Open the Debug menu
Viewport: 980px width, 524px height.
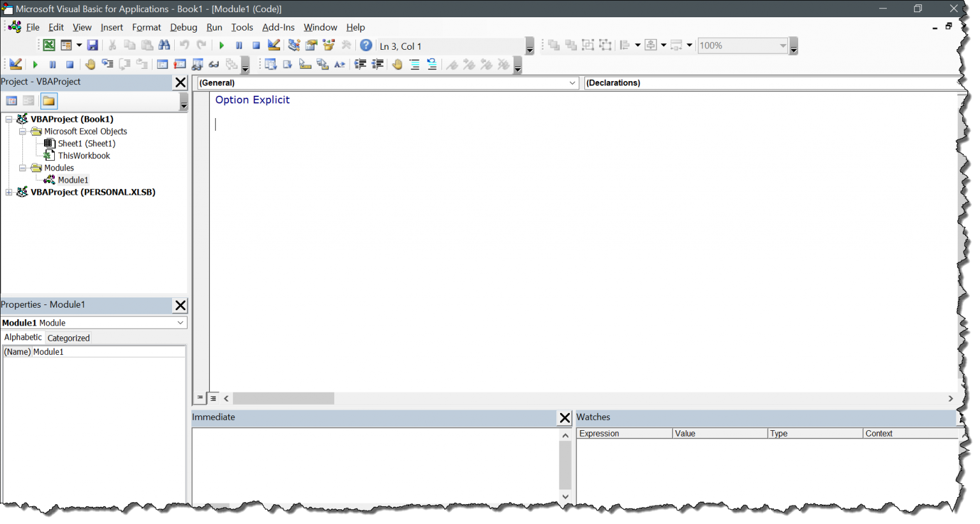[x=183, y=27]
